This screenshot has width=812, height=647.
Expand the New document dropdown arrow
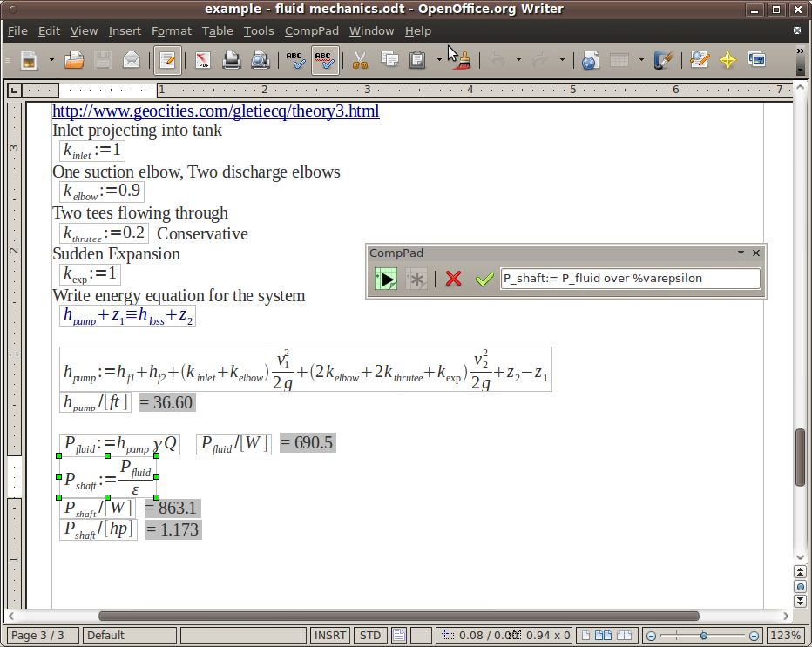click(x=51, y=60)
